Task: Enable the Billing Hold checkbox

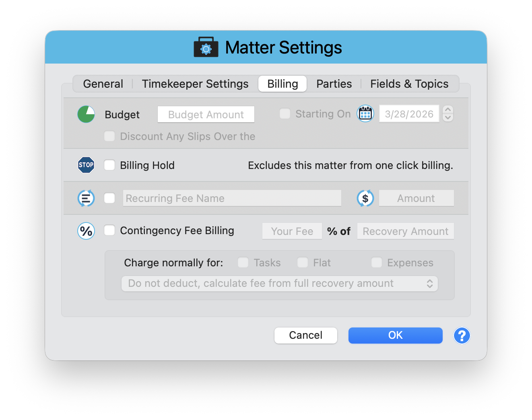Action: 109,165
